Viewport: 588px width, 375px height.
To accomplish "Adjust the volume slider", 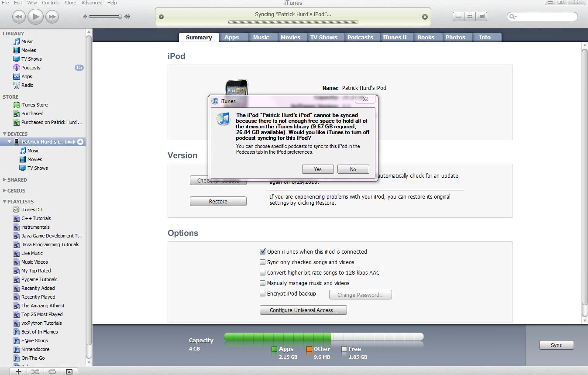I will click(106, 17).
